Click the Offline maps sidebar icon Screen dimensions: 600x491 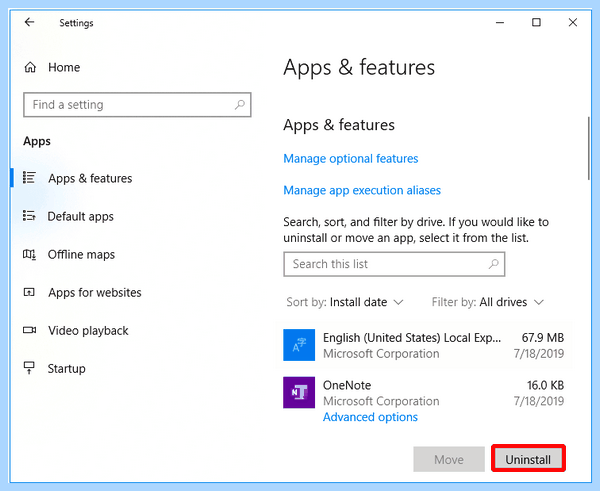coord(29,254)
